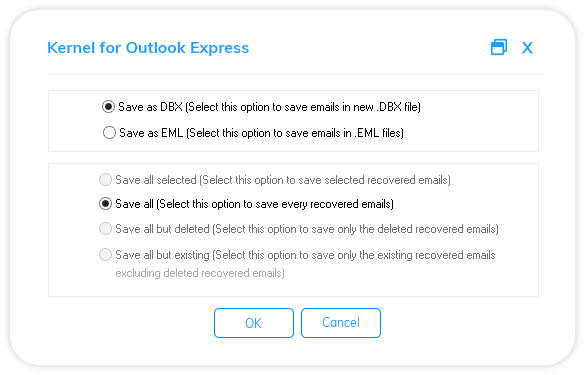Enable the Save all but deleted option
This screenshot has height=375, width=585.
point(105,228)
